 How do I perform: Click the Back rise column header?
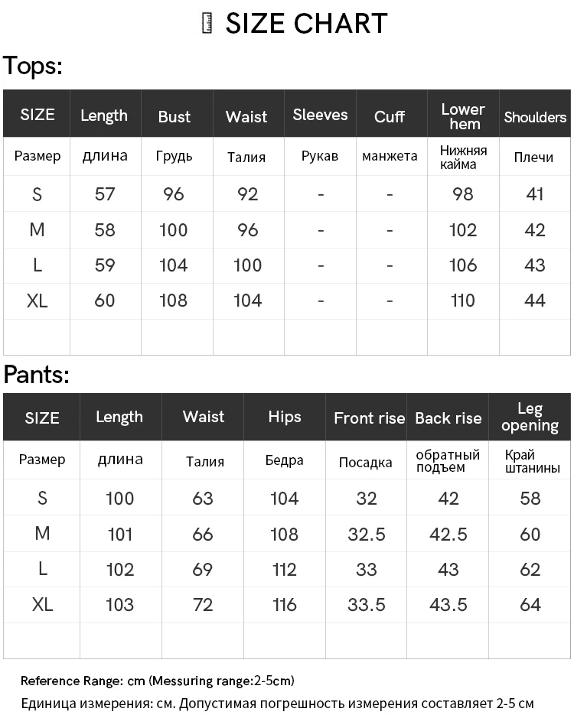448,418
